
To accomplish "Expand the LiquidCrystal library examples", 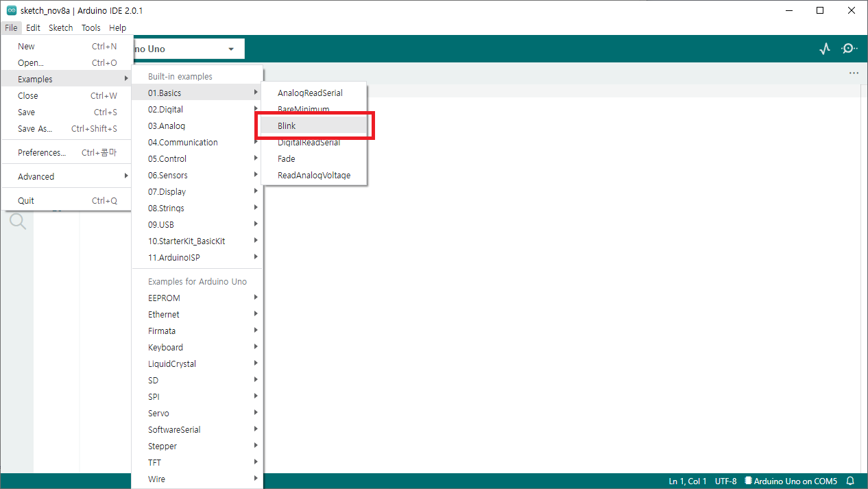I will point(197,364).
